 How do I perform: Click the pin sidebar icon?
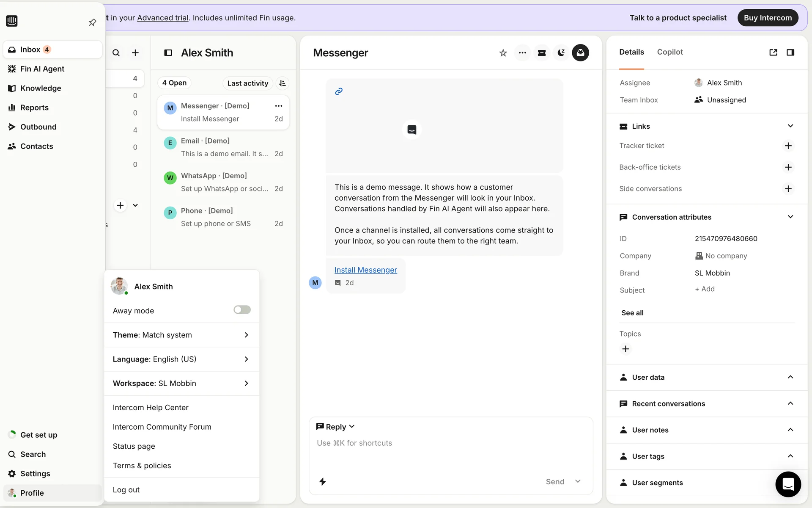pyautogui.click(x=92, y=22)
